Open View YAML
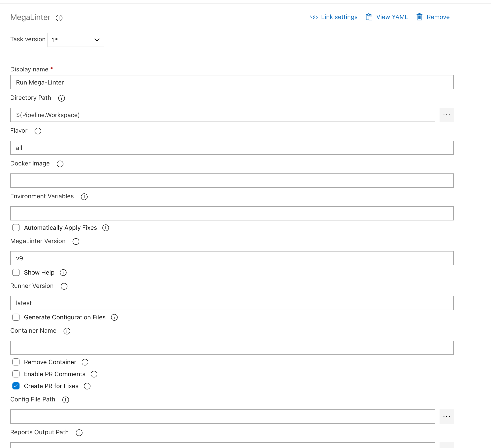Viewport: 491px width, 448px height. [392, 17]
